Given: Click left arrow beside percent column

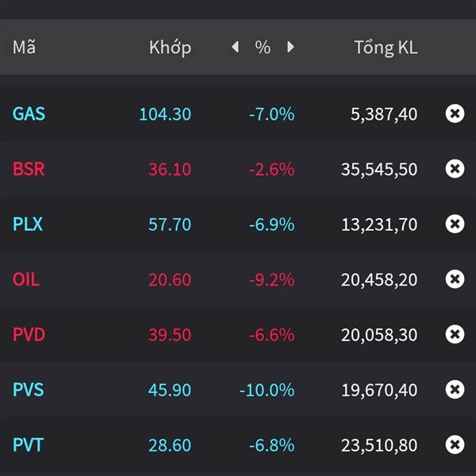Looking at the screenshot, I should [x=235, y=48].
